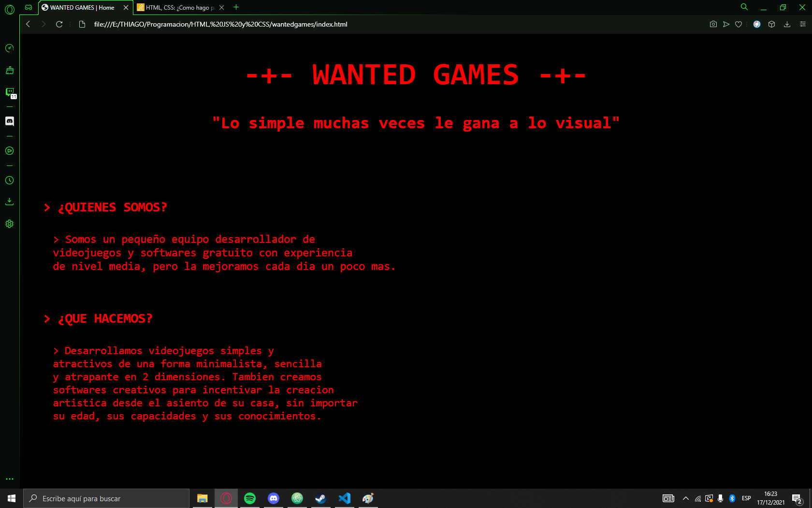The image size is (812, 508).
Task: Open the send/flow arrow icon
Action: coord(726,24)
